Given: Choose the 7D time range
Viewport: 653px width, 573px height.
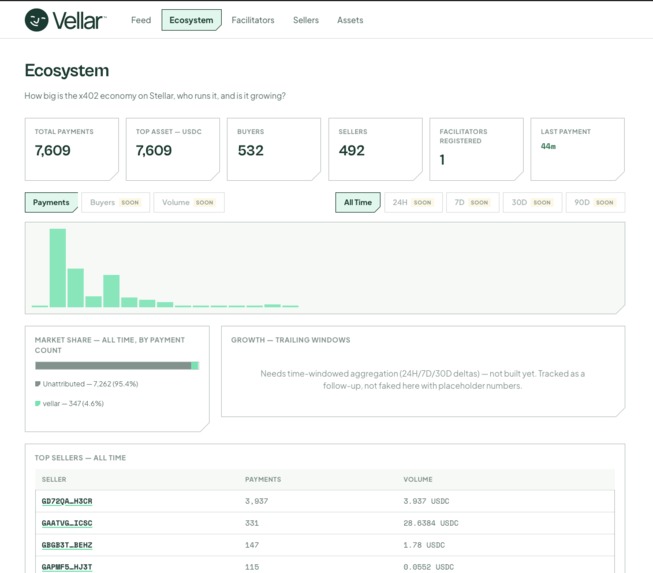Looking at the screenshot, I should tap(472, 202).
